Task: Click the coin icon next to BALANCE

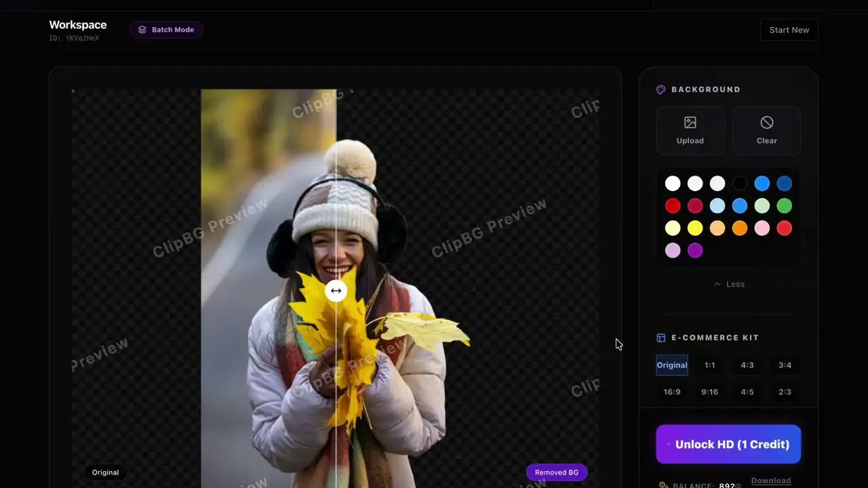Action: pos(663,485)
